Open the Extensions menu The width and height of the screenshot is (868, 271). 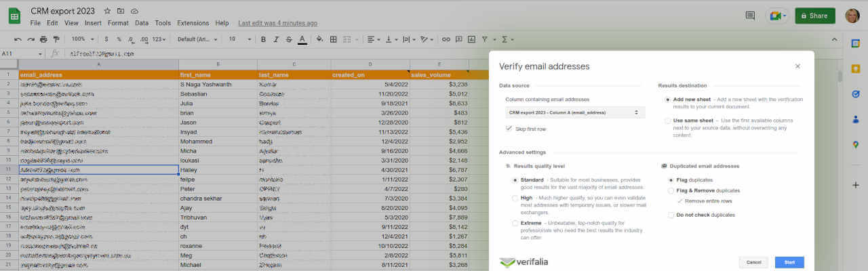tap(193, 23)
